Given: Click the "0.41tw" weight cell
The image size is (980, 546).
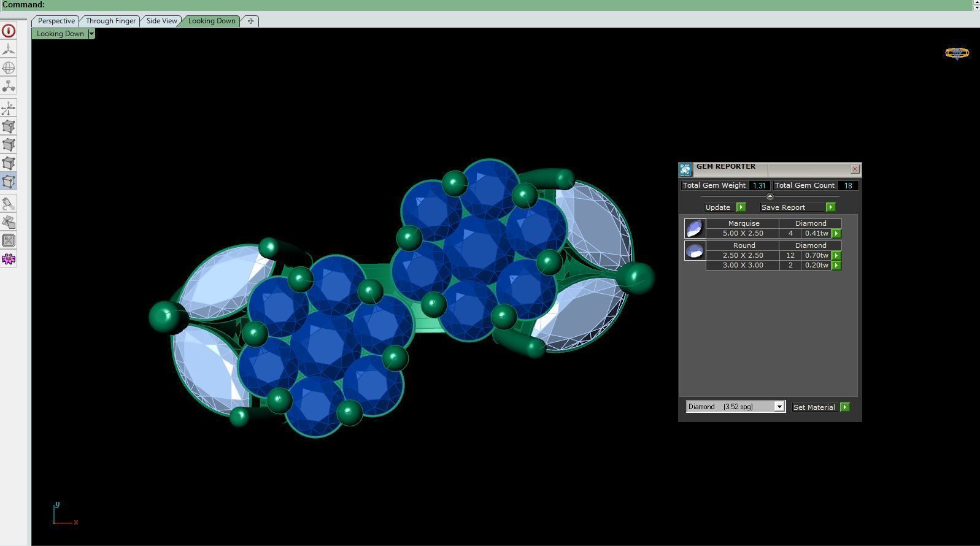Looking at the screenshot, I should coord(816,233).
